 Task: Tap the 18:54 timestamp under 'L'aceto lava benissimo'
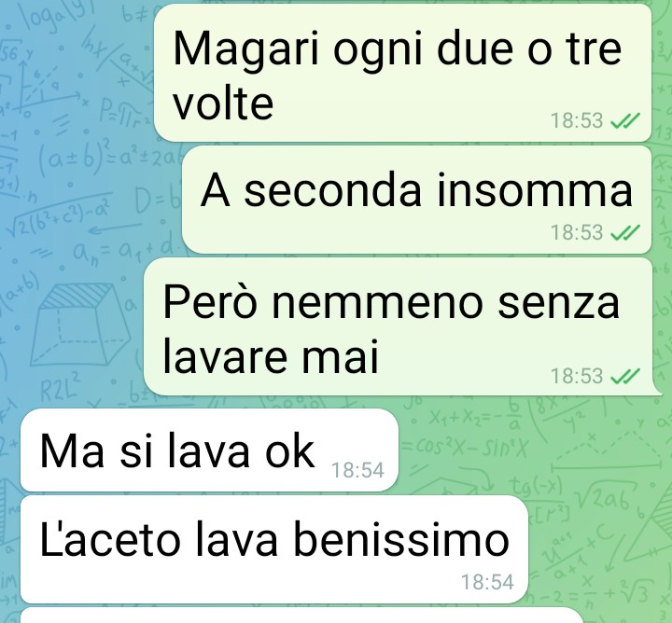(487, 582)
